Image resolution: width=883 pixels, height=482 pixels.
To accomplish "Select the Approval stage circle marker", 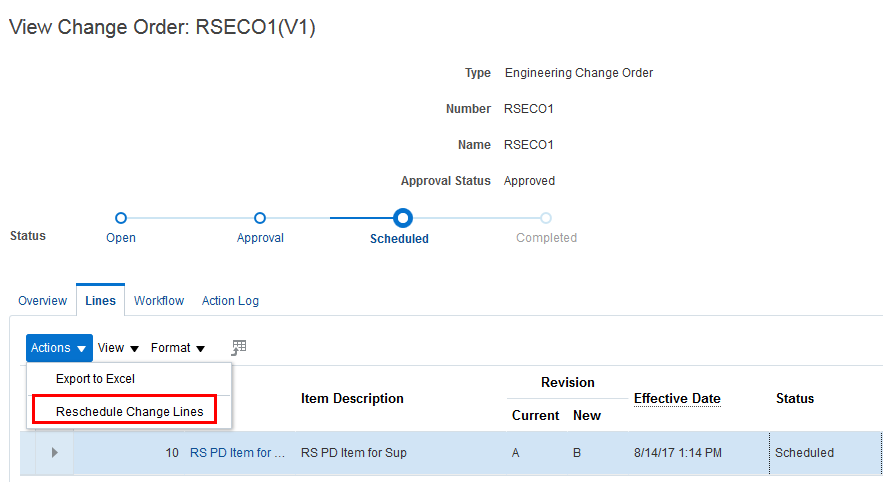I will click(260, 218).
